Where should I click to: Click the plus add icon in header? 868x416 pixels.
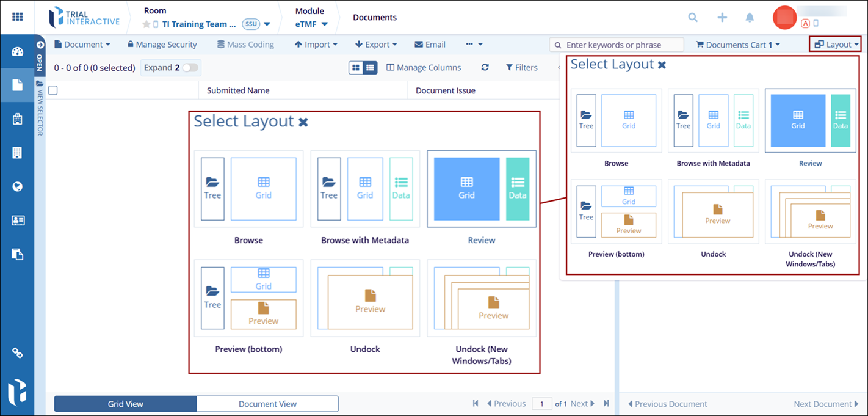coord(722,18)
